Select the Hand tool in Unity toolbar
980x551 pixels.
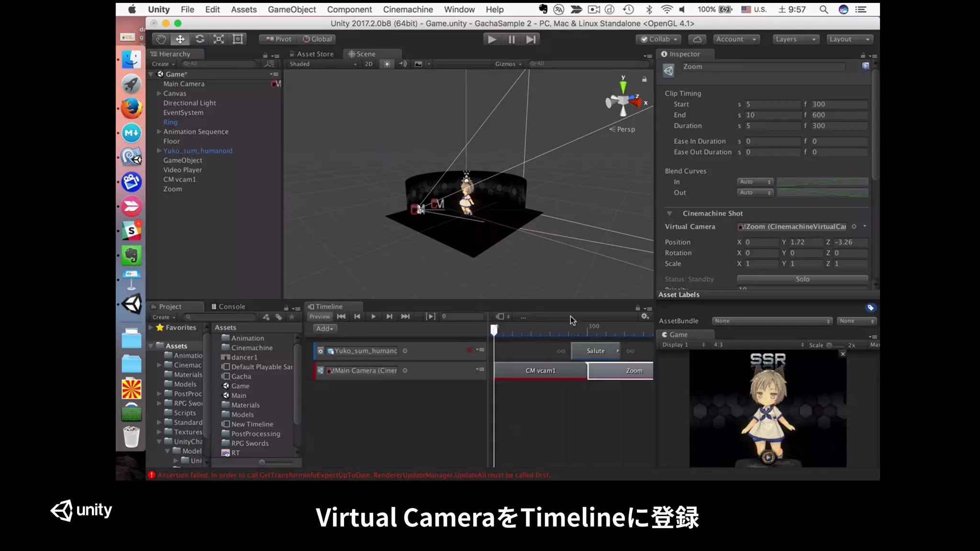point(161,39)
